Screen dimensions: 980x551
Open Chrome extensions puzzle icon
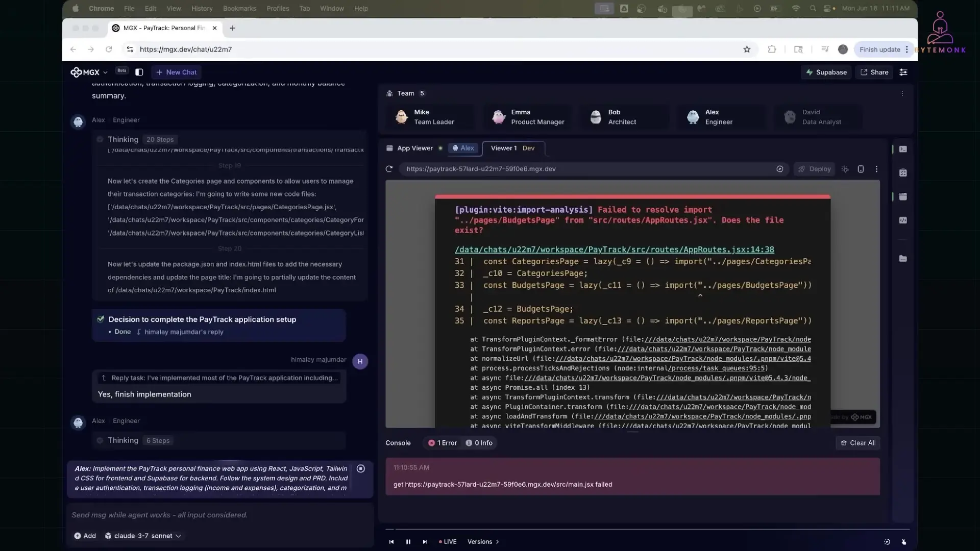(772, 49)
